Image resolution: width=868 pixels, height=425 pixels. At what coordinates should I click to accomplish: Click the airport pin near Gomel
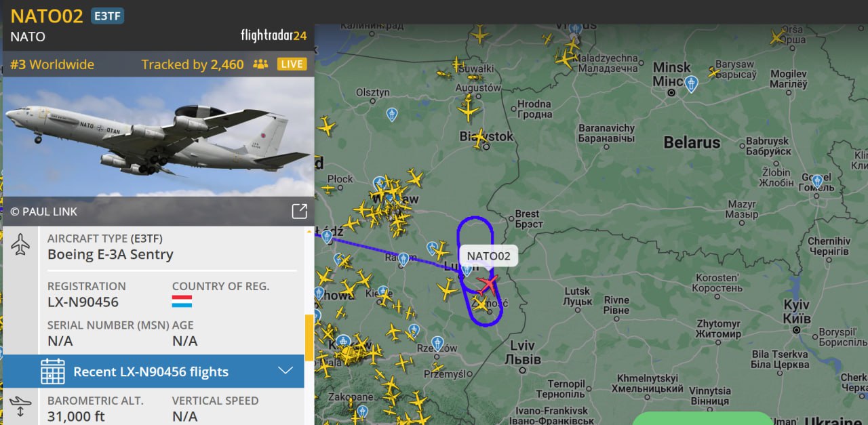pyautogui.click(x=817, y=181)
